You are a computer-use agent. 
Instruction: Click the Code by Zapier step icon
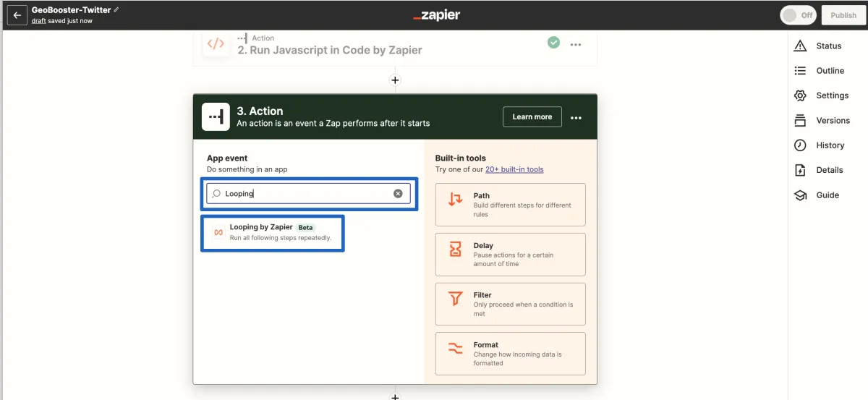click(216, 43)
